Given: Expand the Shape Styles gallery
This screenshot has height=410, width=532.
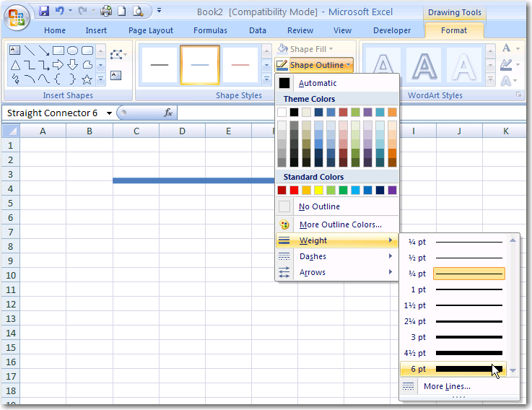Looking at the screenshot, I should point(266,79).
